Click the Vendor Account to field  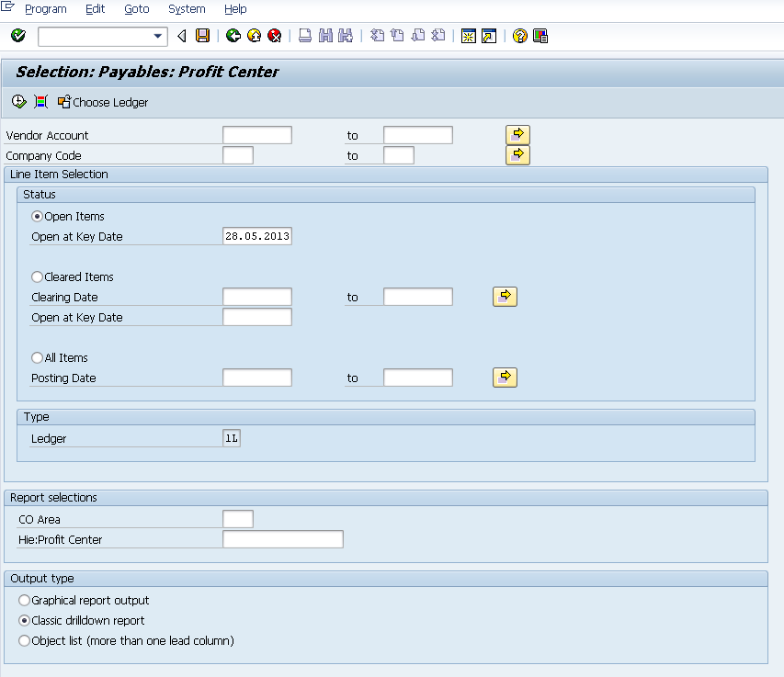pos(418,135)
